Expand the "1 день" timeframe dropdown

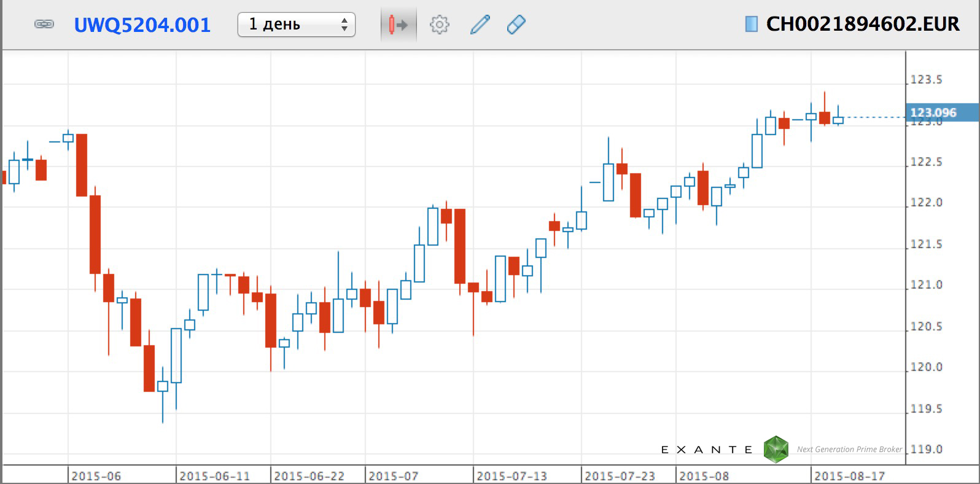[296, 25]
